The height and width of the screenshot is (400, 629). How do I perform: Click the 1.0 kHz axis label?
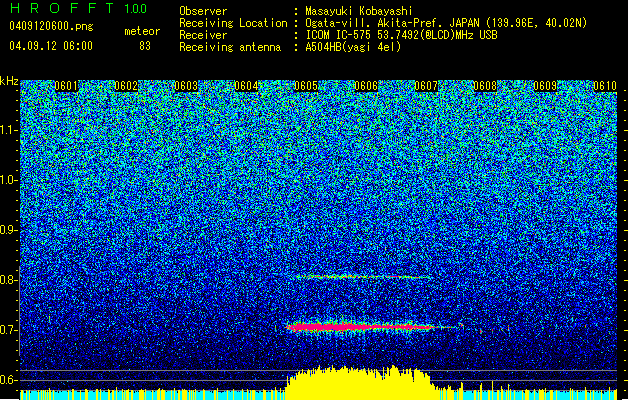(9, 180)
